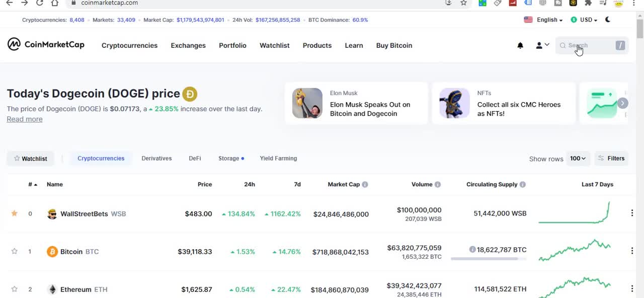Open the user account dropdown
The image size is (644, 298).
pos(542,45)
